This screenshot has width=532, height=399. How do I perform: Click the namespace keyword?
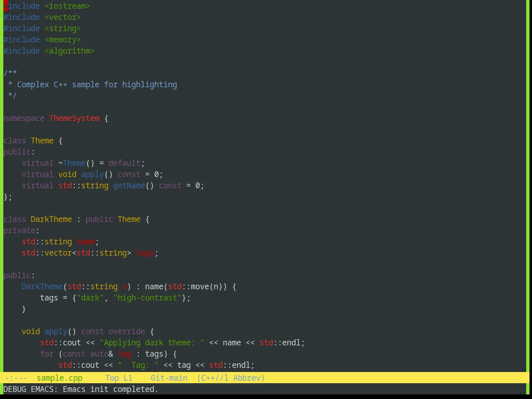24,118
